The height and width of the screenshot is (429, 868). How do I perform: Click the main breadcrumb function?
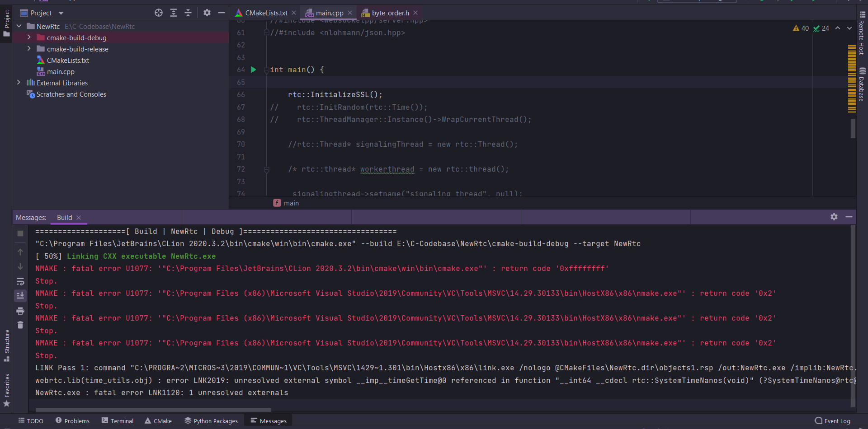(x=286, y=203)
